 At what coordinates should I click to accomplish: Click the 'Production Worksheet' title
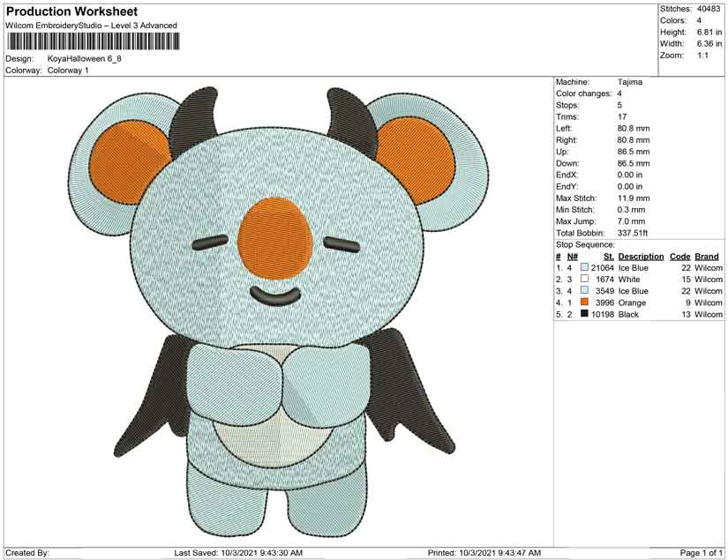(72, 11)
